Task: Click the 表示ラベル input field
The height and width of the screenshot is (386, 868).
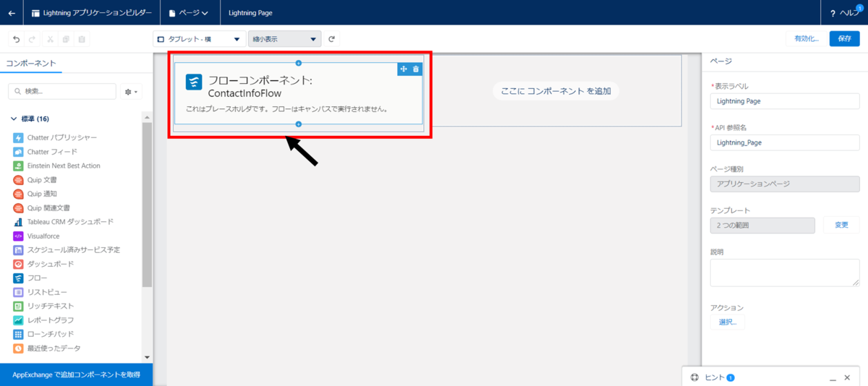Action: click(x=785, y=101)
